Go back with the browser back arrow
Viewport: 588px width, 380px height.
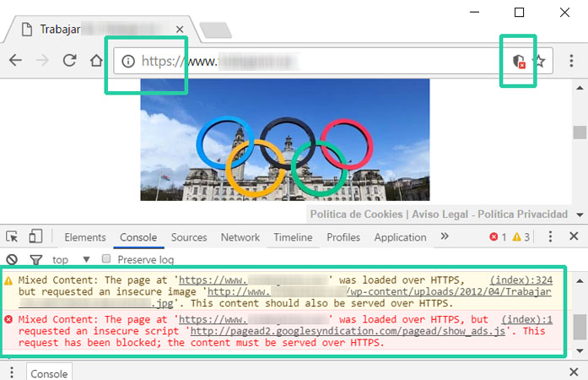pyautogui.click(x=15, y=60)
